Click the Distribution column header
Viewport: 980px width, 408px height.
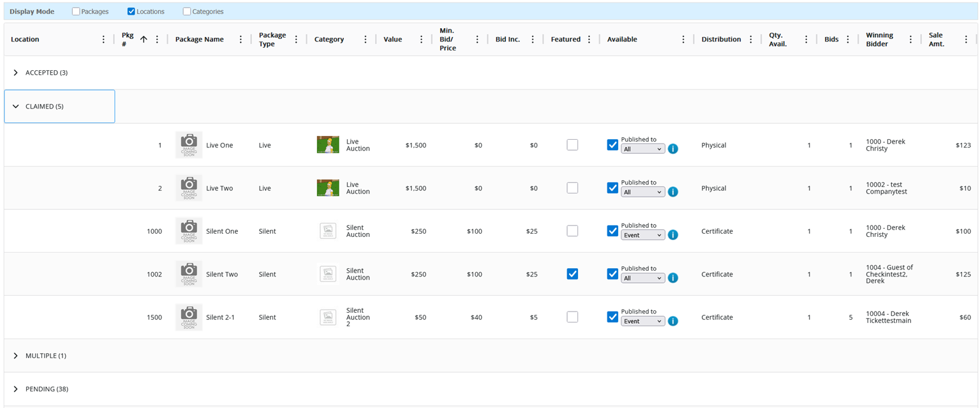(x=721, y=40)
